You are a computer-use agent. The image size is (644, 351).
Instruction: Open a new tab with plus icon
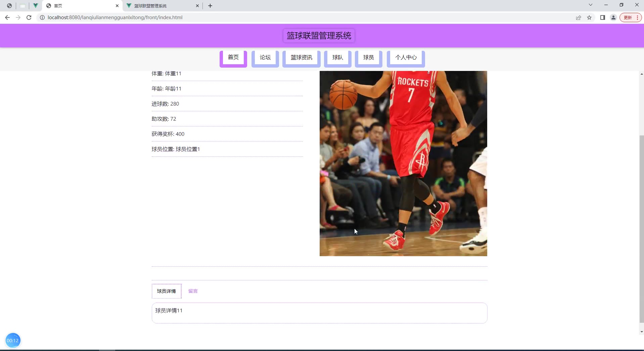[210, 6]
